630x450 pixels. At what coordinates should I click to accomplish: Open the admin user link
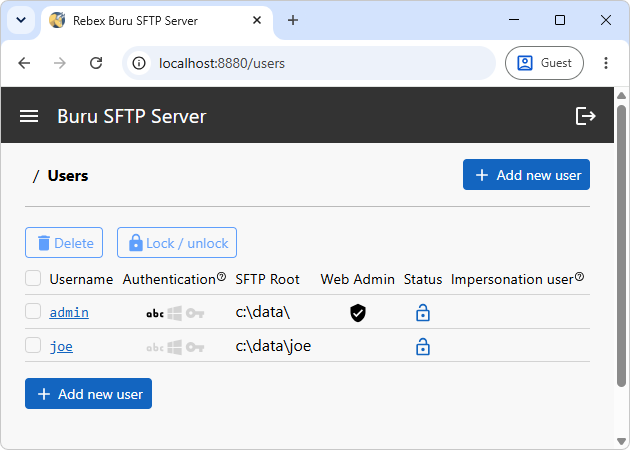click(x=69, y=313)
